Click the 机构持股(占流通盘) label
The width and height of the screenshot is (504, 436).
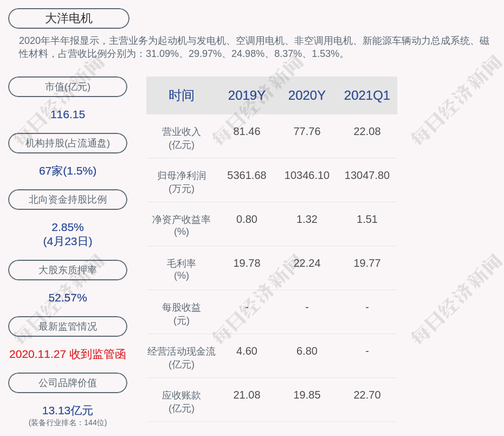coord(68,143)
